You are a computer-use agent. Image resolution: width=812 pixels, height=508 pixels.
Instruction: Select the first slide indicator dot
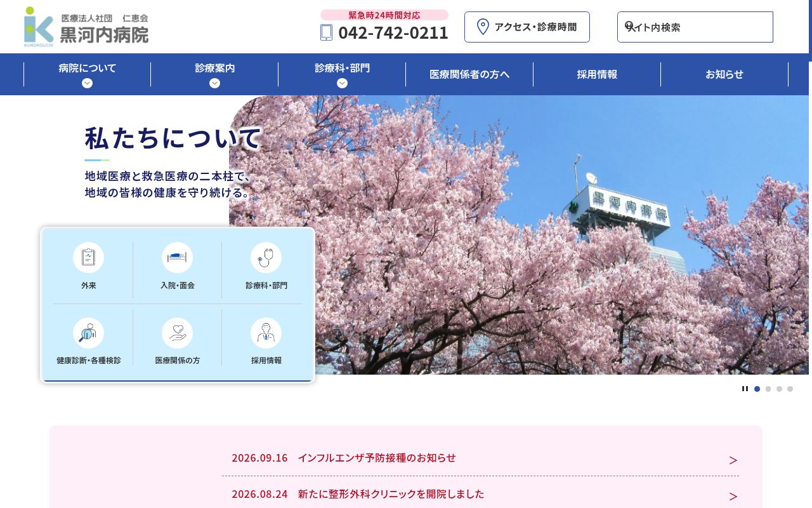(757, 389)
